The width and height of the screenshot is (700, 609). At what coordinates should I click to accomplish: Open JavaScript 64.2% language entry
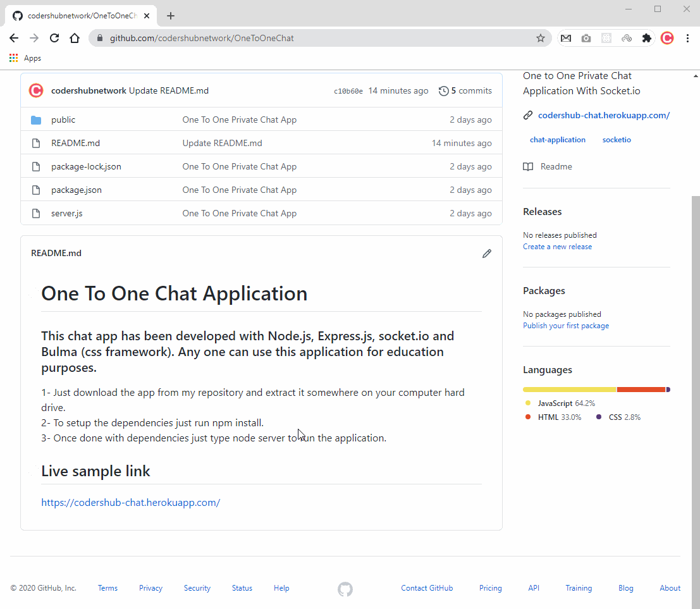click(560, 403)
